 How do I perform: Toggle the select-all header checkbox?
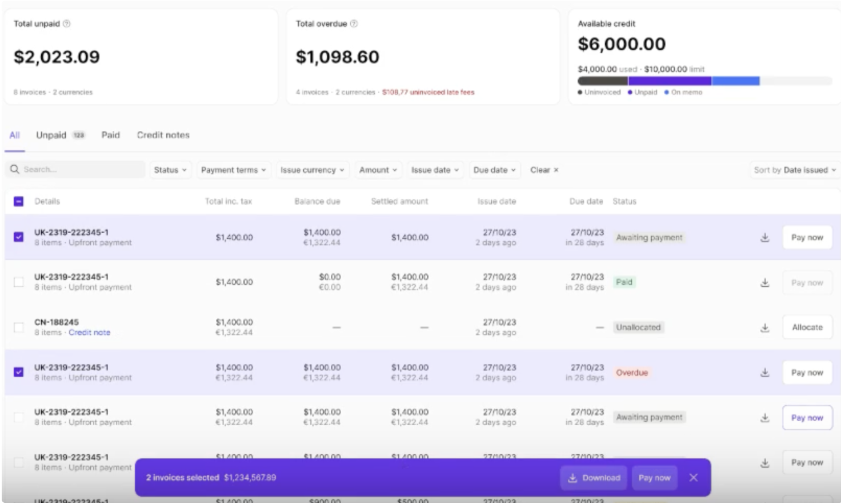pos(18,201)
